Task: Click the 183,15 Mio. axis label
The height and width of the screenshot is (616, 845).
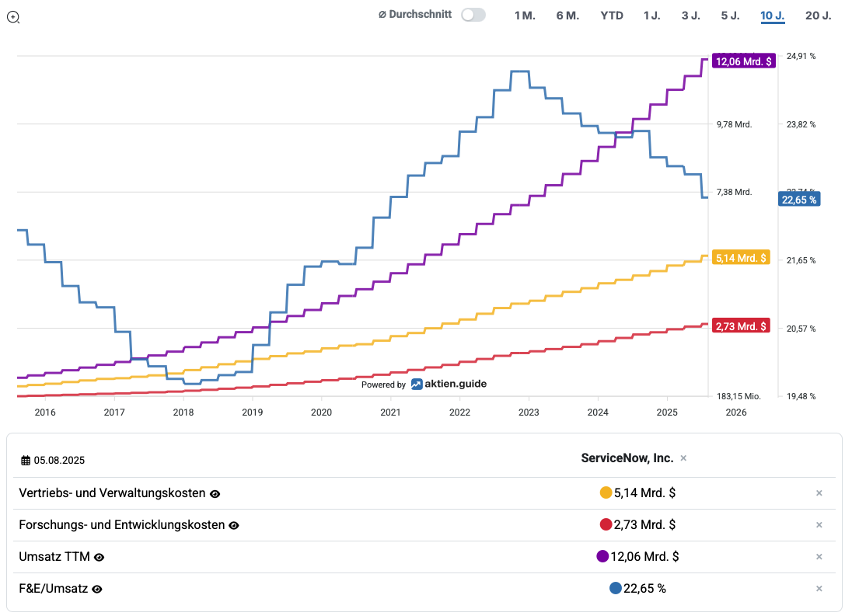Action: tap(739, 396)
